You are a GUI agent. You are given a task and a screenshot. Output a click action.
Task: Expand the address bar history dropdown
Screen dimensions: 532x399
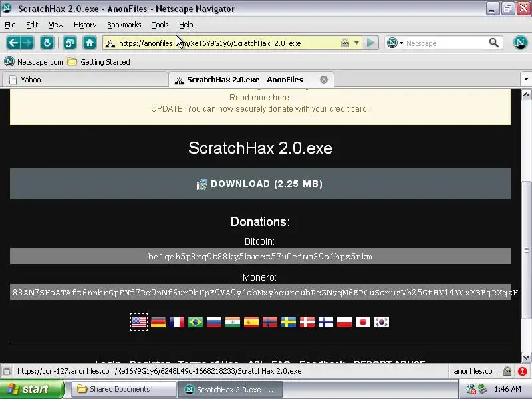[356, 43]
